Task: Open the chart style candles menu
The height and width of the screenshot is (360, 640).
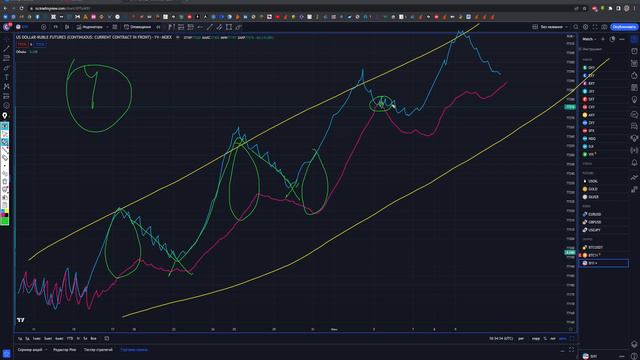Action: point(67,27)
